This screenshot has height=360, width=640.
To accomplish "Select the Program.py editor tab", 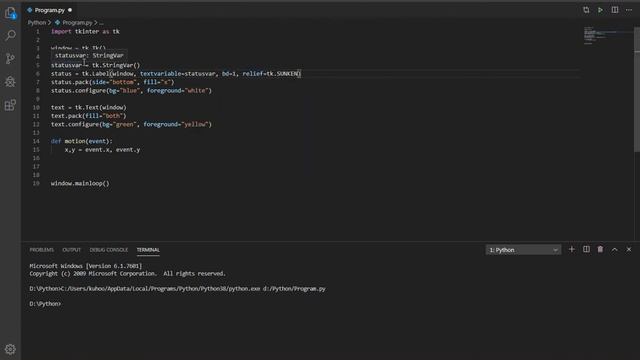I will (49, 10).
